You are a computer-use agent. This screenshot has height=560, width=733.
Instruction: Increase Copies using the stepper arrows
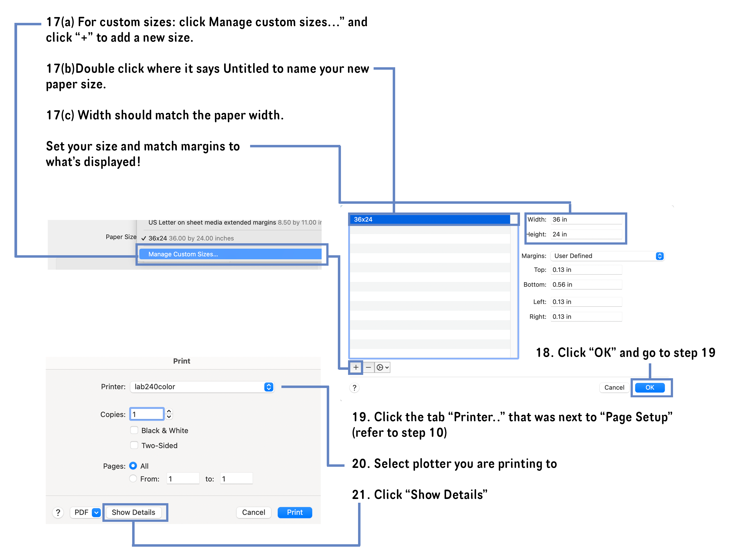(x=169, y=414)
